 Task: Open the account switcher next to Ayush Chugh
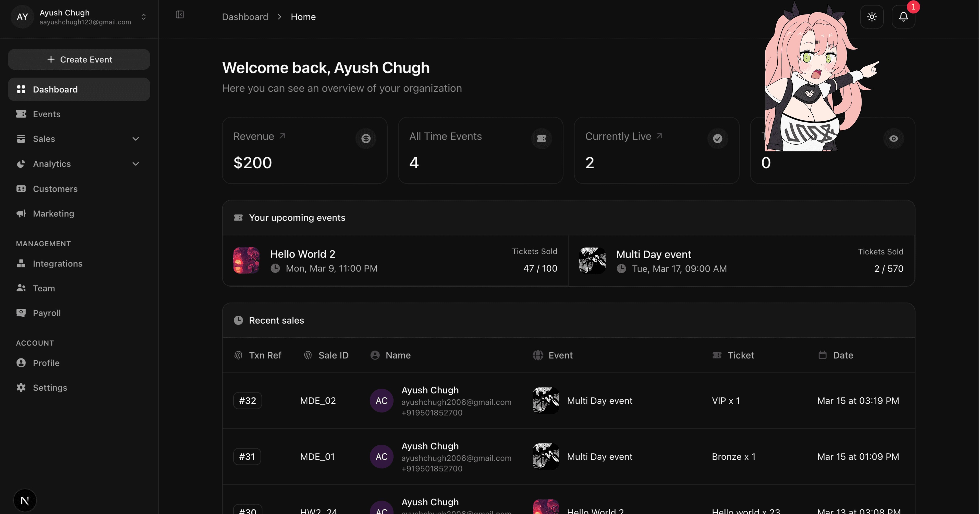pyautogui.click(x=143, y=17)
